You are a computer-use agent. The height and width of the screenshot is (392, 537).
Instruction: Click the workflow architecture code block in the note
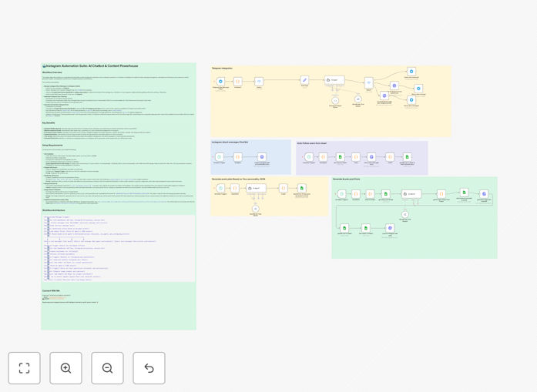119,248
